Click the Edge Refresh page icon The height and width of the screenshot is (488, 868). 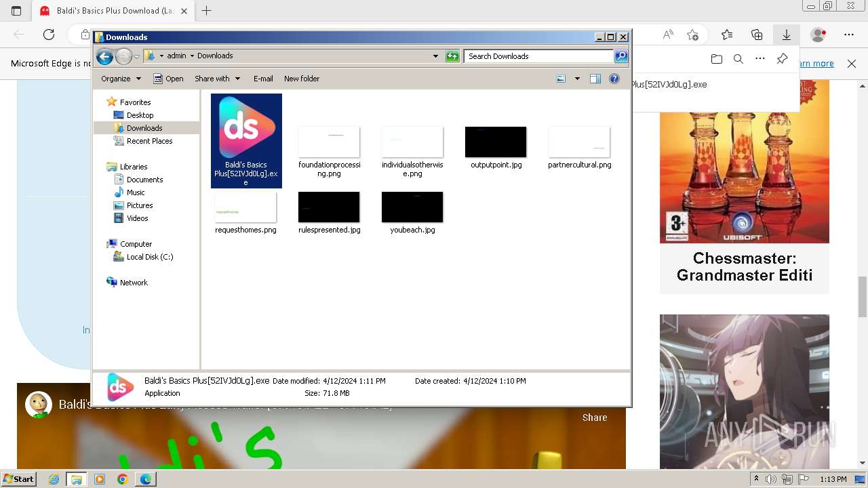tap(49, 35)
